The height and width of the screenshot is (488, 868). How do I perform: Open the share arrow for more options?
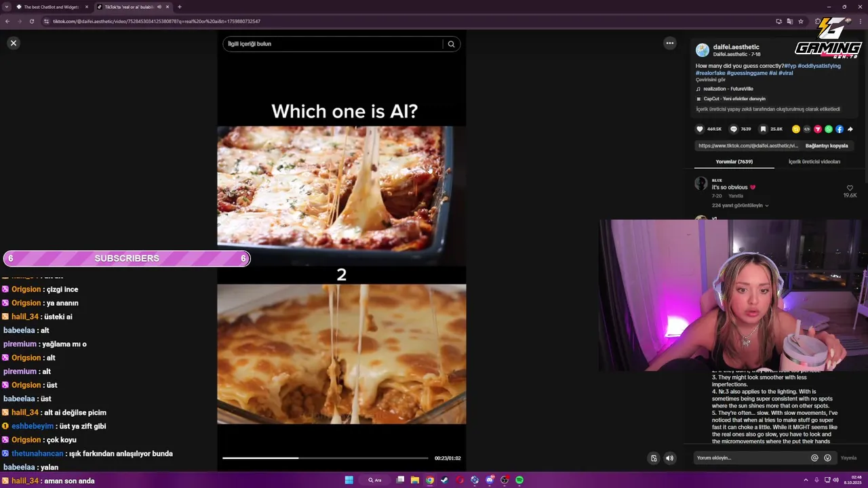pos(850,129)
